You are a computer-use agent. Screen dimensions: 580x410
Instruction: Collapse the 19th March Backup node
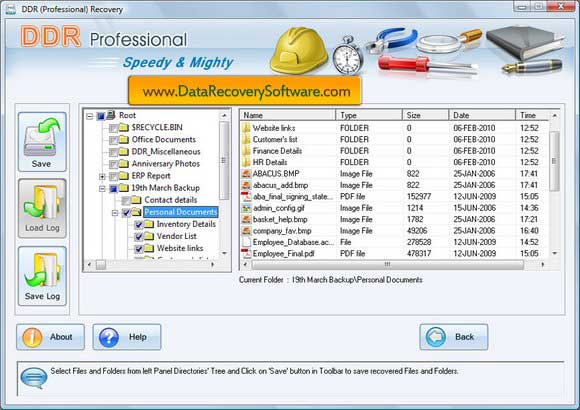click(x=102, y=189)
